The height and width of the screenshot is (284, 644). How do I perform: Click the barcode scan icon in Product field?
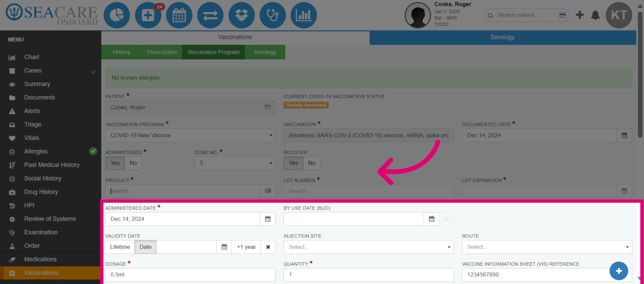pos(268,191)
